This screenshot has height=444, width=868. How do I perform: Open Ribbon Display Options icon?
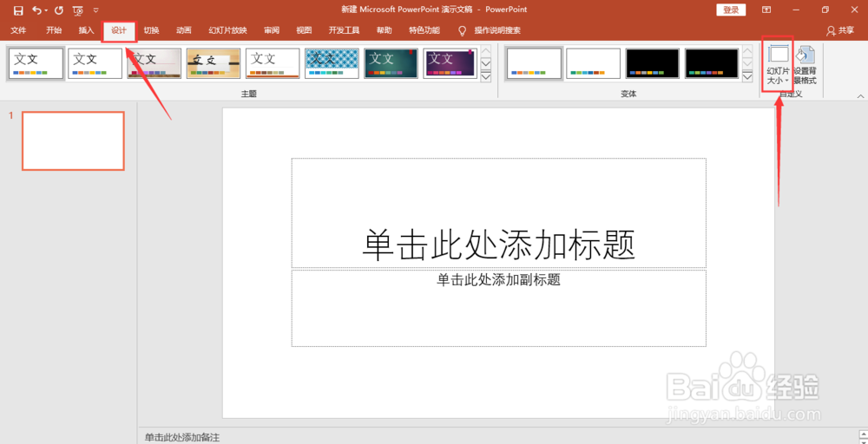pyautogui.click(x=766, y=10)
